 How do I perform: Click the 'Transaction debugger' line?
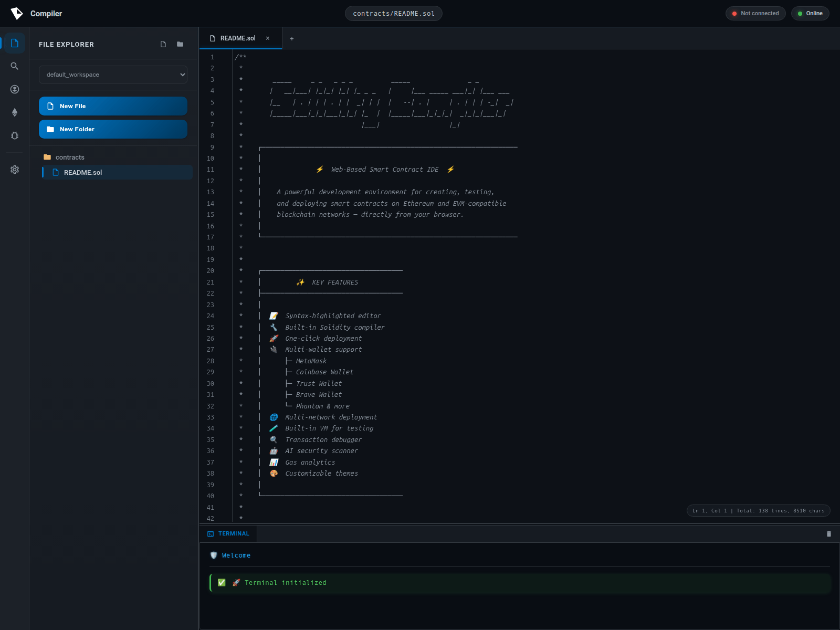point(323,440)
